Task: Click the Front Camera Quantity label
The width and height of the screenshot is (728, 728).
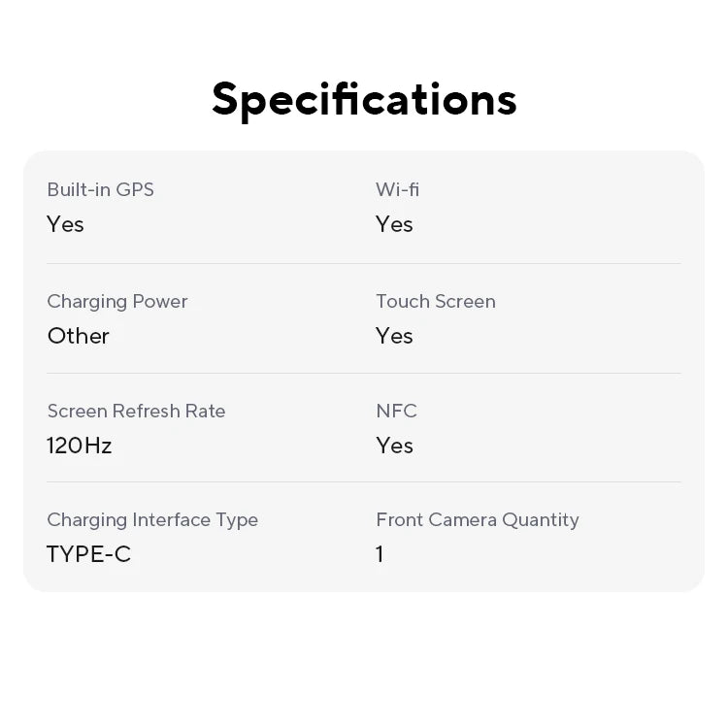Action: coord(477,519)
